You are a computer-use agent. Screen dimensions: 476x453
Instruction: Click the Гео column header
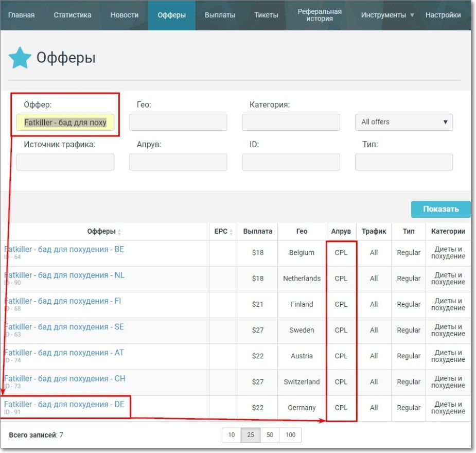coord(302,231)
